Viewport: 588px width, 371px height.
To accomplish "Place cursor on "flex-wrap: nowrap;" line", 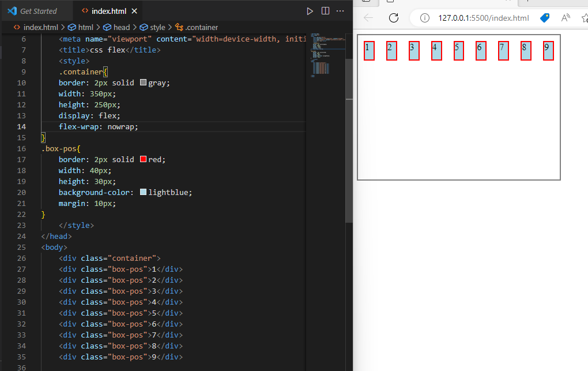I will click(98, 126).
